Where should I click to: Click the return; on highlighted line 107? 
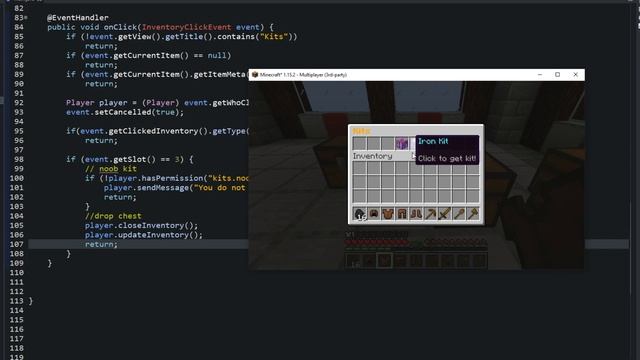pos(101,244)
